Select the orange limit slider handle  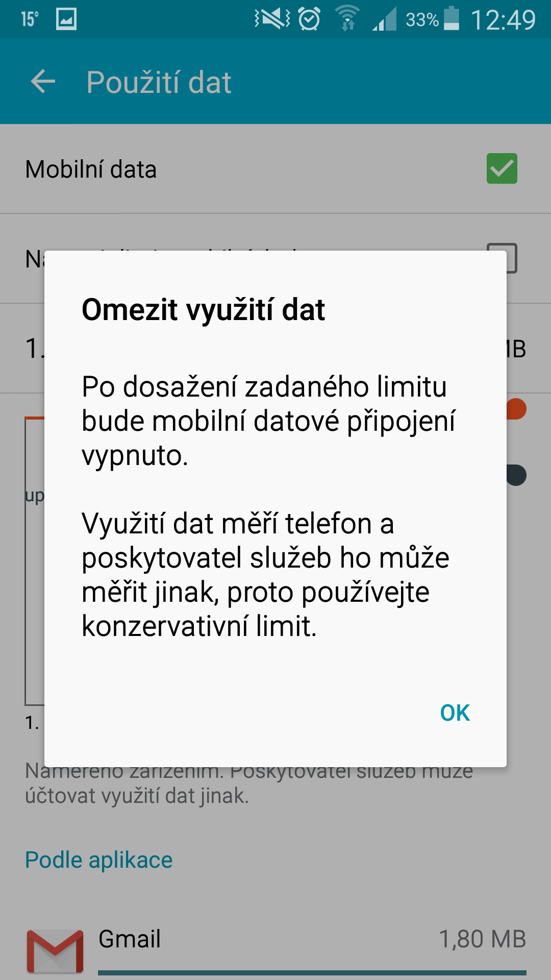click(x=516, y=409)
